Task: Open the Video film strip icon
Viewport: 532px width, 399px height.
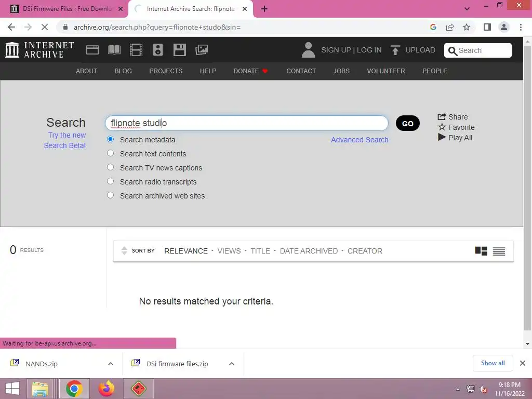Action: 136,50
